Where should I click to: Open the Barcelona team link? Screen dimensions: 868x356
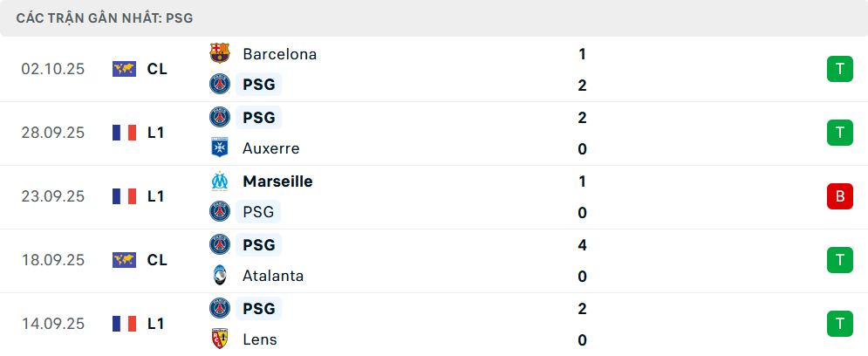[279, 54]
